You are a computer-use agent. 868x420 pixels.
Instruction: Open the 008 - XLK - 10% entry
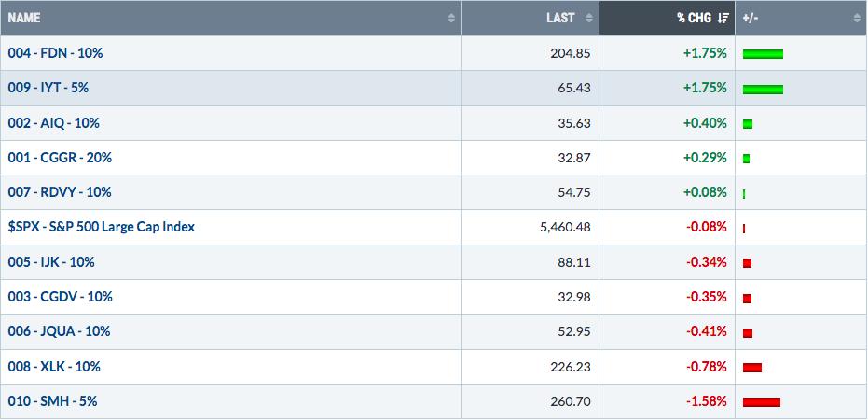coord(54,367)
